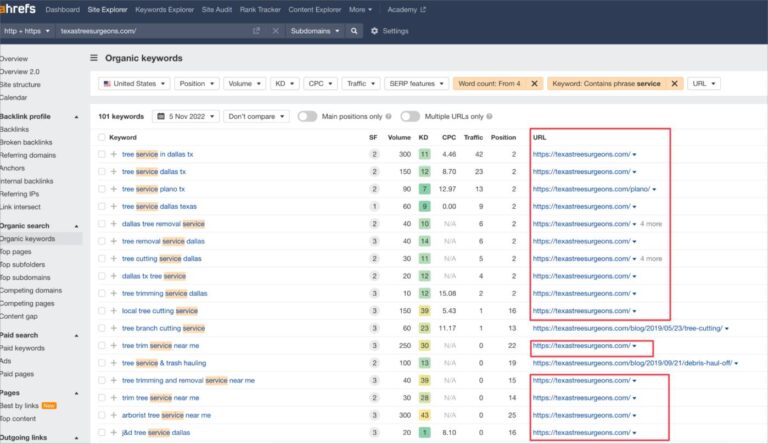Screen dimensions: 768x444
Task: Check the box for tree cutting service dallas
Action: click(x=101, y=258)
